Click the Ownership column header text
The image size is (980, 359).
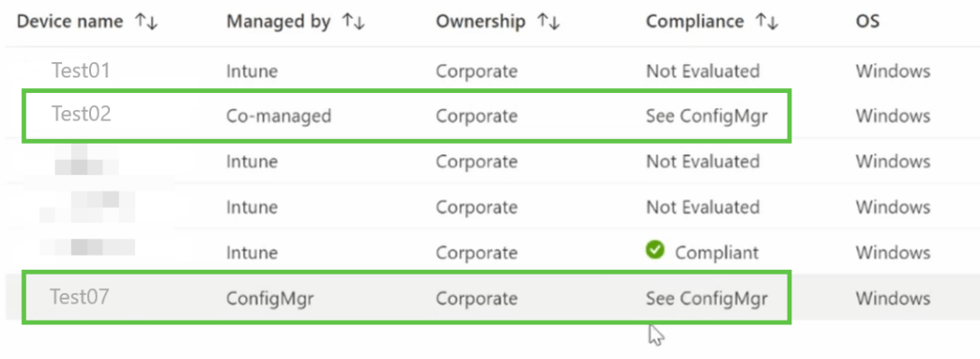480,22
